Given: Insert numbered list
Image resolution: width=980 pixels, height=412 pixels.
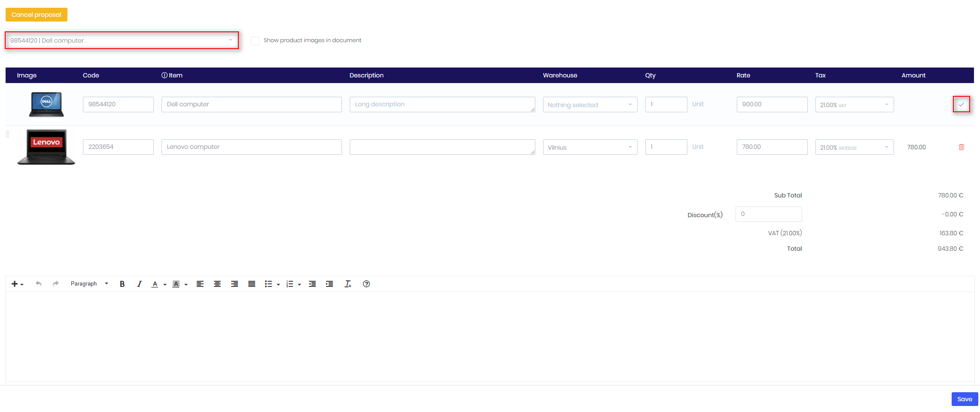Looking at the screenshot, I should tap(290, 284).
